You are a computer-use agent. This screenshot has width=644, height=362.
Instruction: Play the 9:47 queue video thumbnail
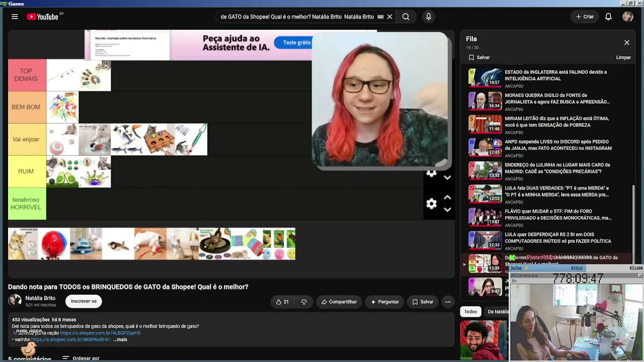pyautogui.click(x=485, y=287)
